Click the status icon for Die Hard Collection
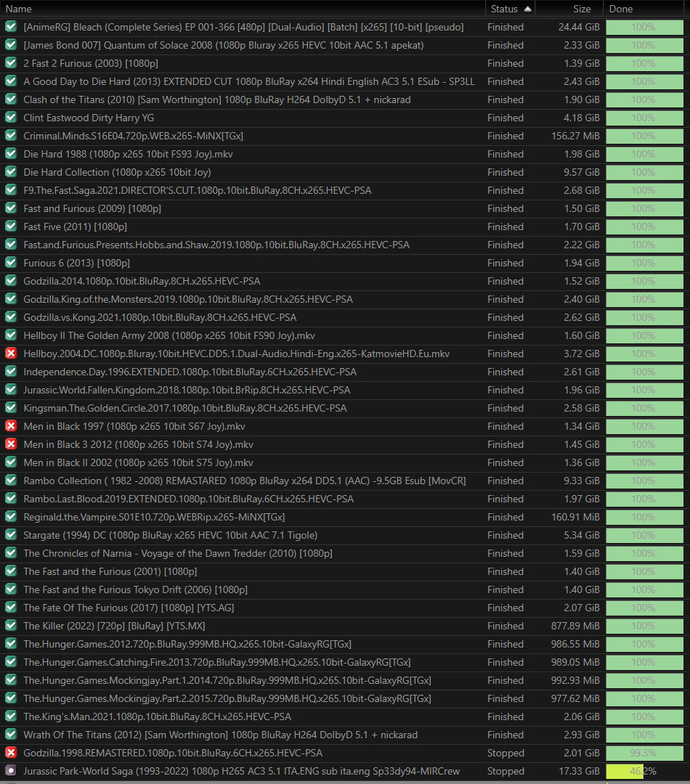 [x=10, y=171]
